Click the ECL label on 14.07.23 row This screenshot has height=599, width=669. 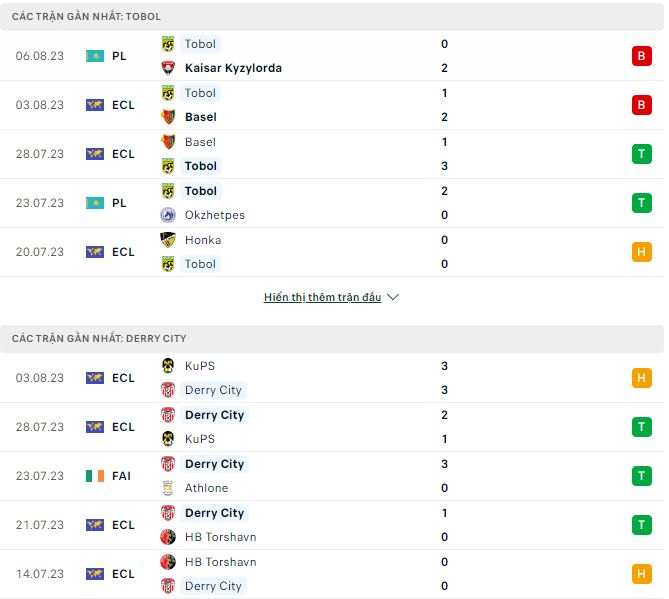(123, 574)
